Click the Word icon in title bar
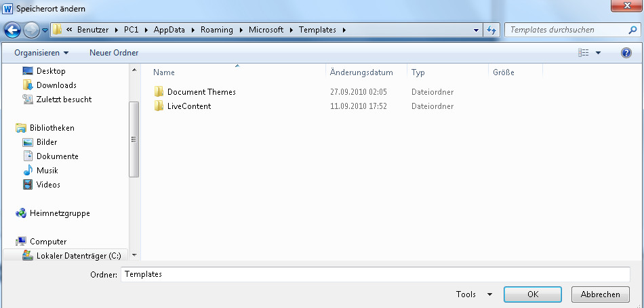This screenshot has height=308, width=644. [x=7, y=8]
